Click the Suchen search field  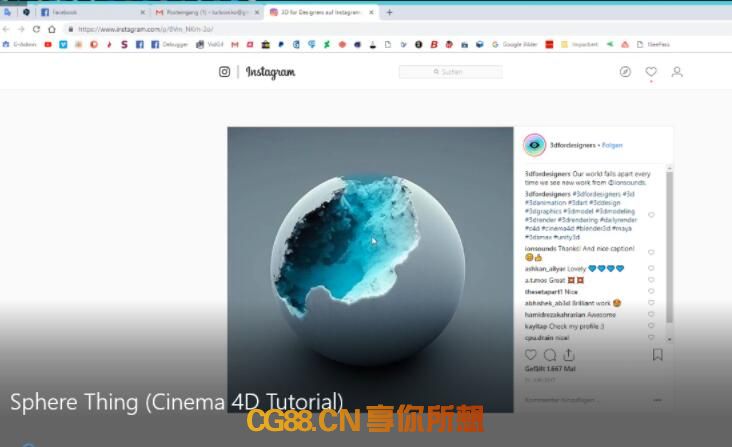pos(450,72)
